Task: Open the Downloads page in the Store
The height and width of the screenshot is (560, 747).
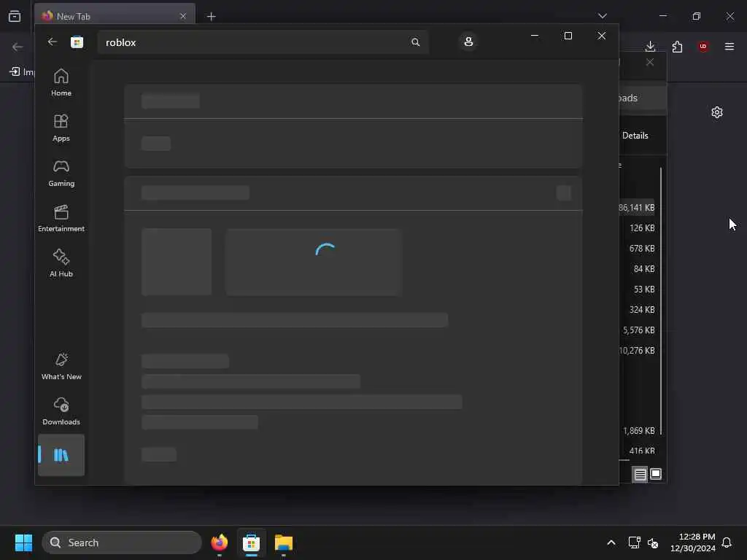Action: pyautogui.click(x=61, y=411)
